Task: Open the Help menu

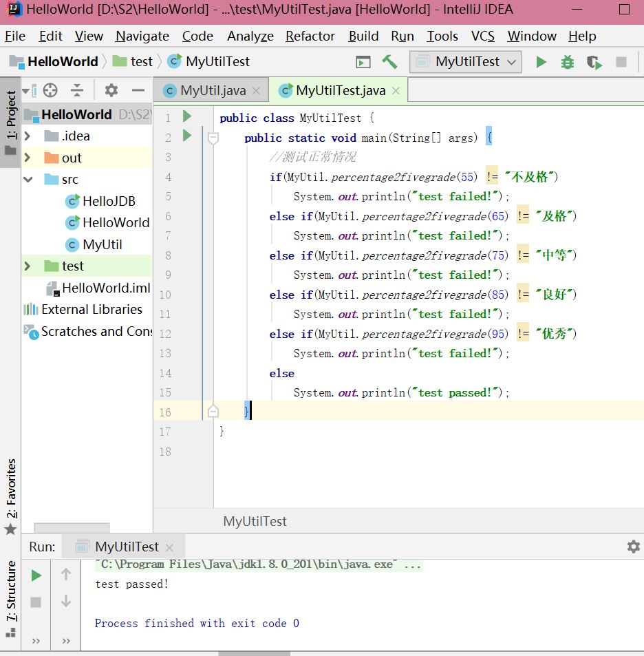Action: [581, 36]
